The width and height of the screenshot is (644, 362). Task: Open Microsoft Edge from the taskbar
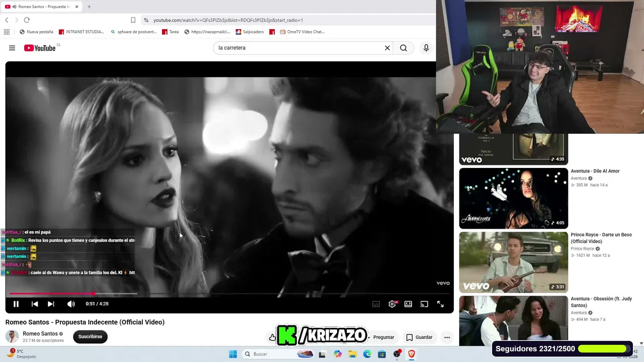(x=367, y=354)
